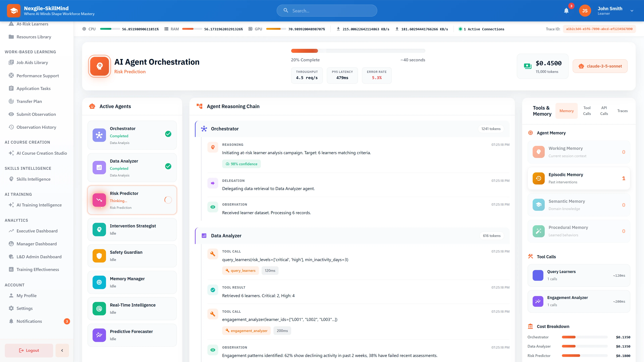Collapse the sidebar with the bottom chevron
Screen dimensions: 644x362
pyautogui.click(x=62, y=350)
